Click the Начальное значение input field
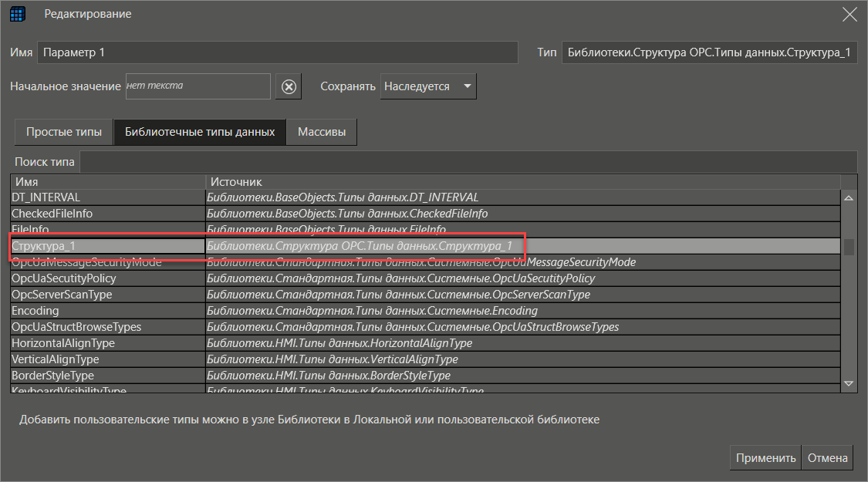 (198, 86)
